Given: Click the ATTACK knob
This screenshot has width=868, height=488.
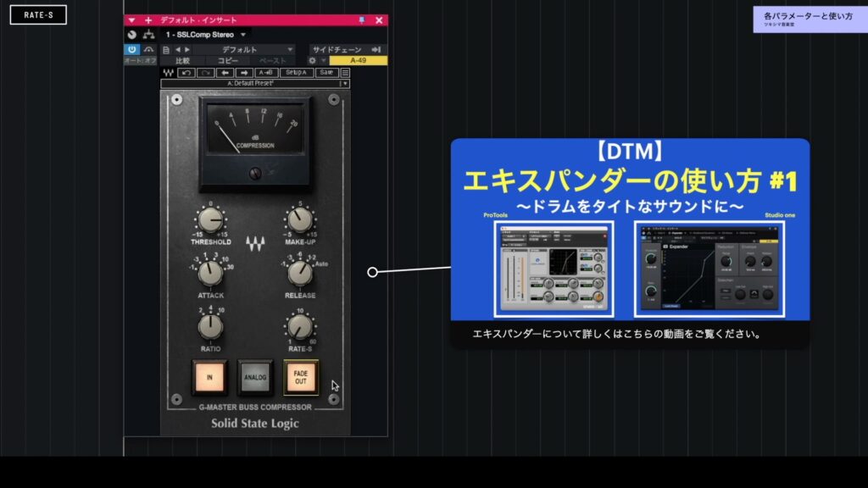Looking at the screenshot, I should 210,274.
